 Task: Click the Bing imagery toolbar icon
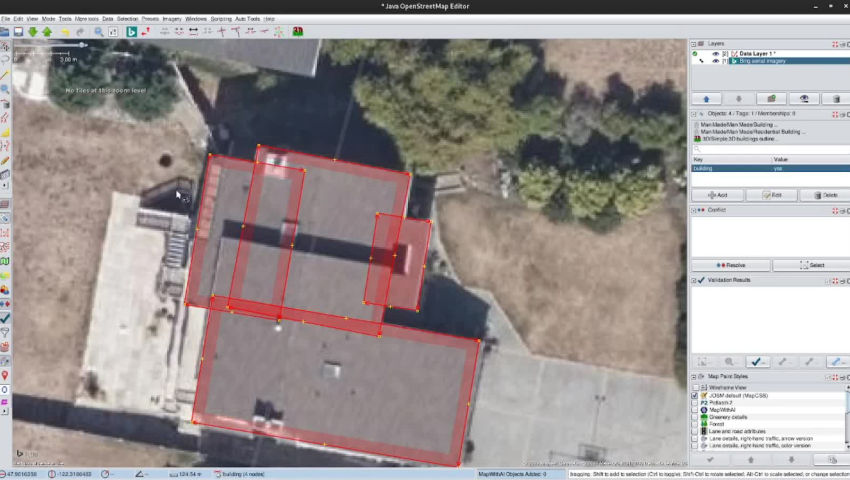[x=131, y=32]
